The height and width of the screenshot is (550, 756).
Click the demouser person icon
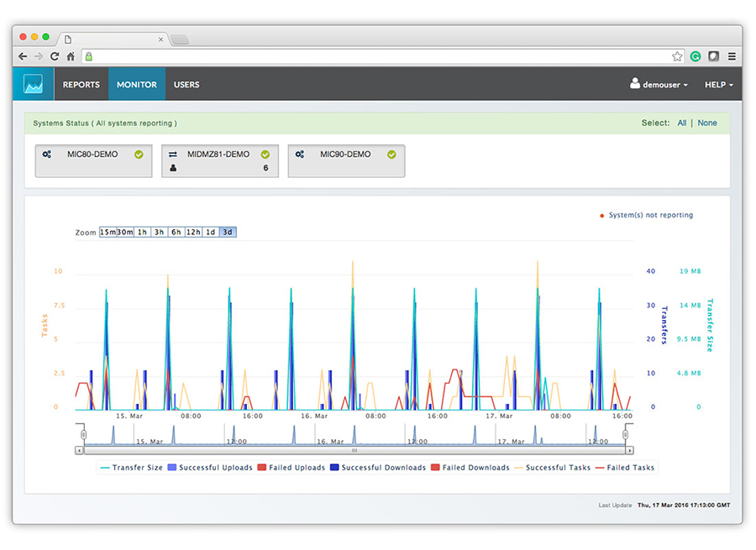coord(634,83)
